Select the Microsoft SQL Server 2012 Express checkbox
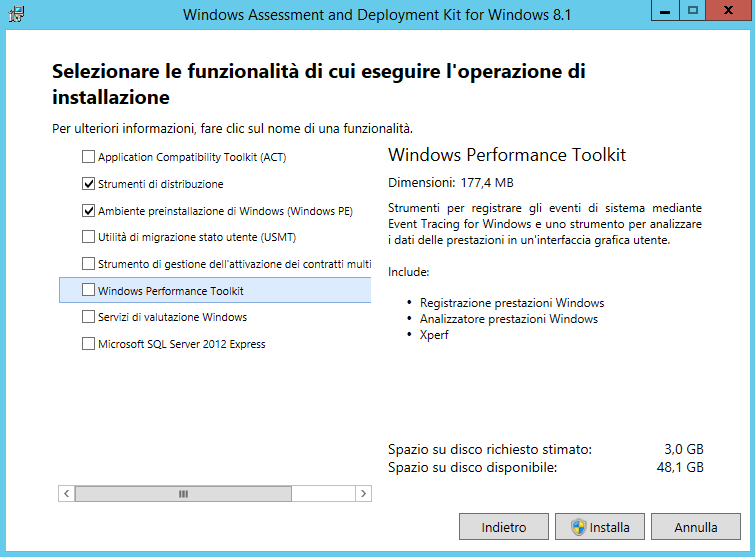 point(89,344)
